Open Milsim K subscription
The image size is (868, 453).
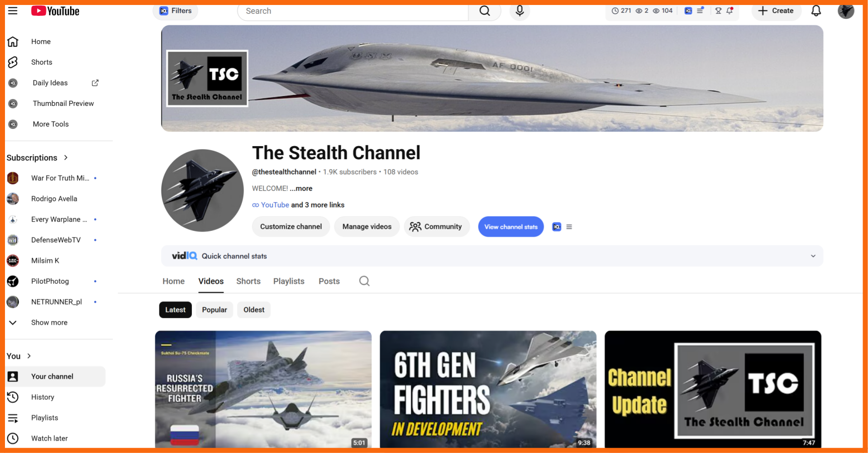tap(55, 261)
